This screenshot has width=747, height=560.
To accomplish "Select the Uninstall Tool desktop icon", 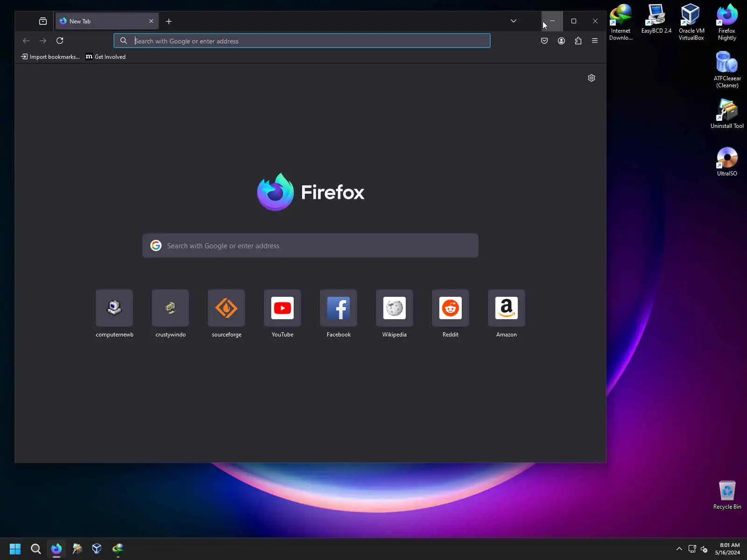I will [x=727, y=114].
